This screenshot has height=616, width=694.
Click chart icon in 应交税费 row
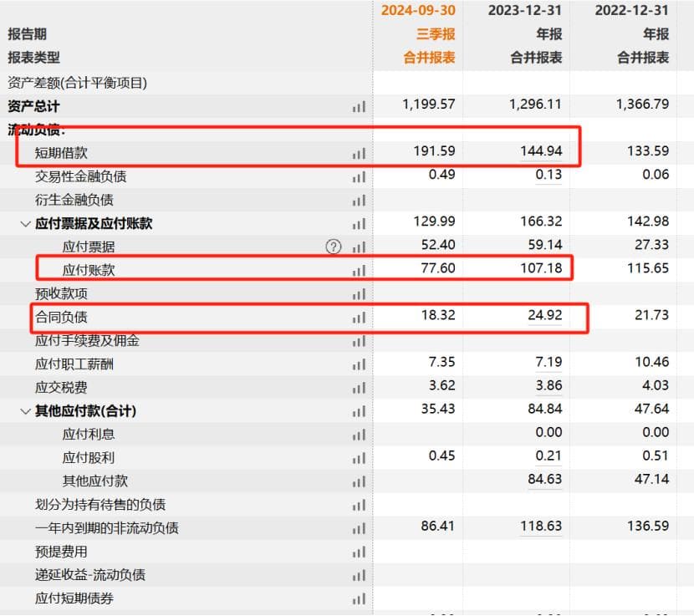pos(359,388)
